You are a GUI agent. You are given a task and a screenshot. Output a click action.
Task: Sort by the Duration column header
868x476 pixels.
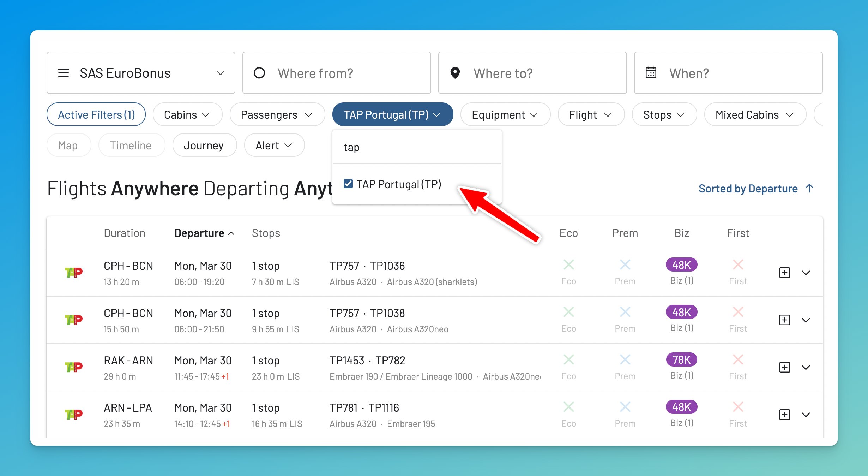coord(125,233)
